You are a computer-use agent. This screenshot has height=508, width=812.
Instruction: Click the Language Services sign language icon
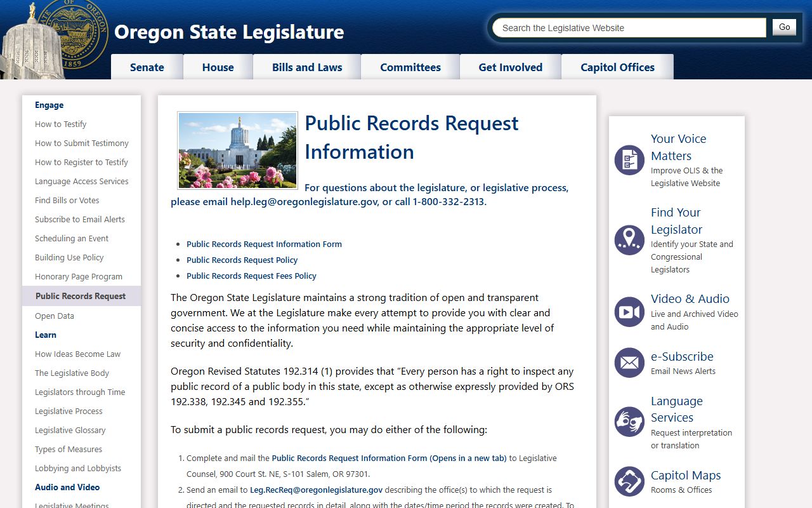[629, 422]
